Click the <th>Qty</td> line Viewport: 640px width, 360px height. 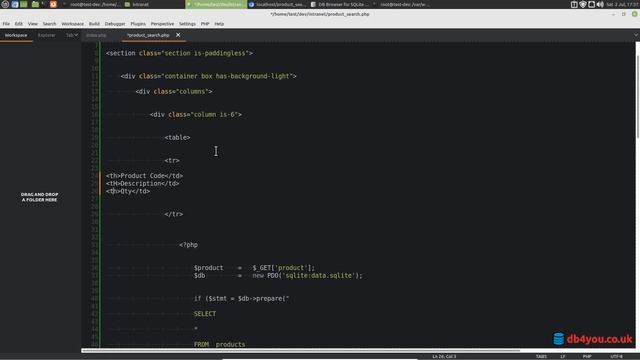128,191
